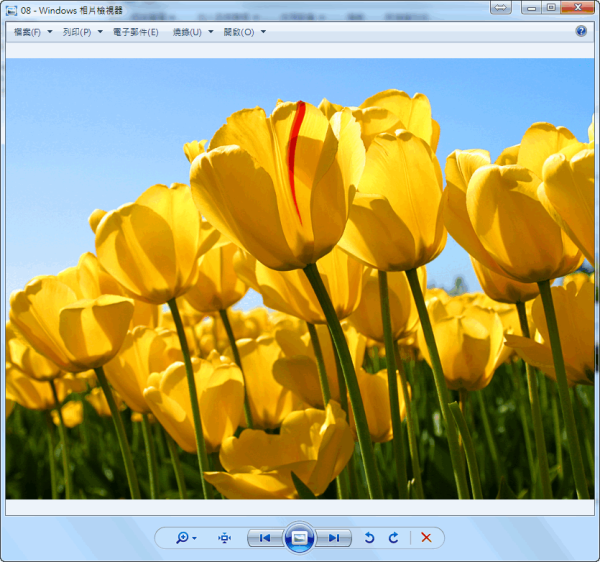Skip to the next photo
The width and height of the screenshot is (600, 562).
click(x=334, y=538)
